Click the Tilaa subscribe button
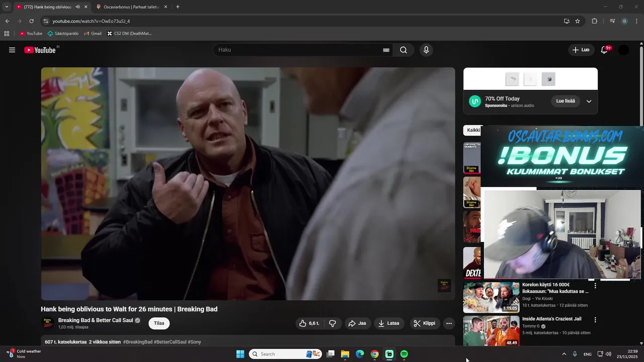Screen dimensions: 644x362 point(159,323)
